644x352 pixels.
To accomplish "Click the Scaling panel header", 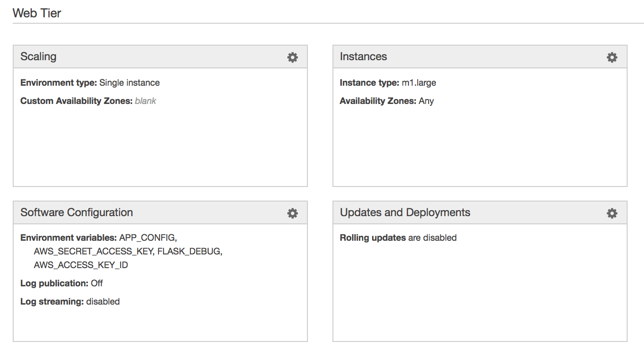I will (38, 57).
